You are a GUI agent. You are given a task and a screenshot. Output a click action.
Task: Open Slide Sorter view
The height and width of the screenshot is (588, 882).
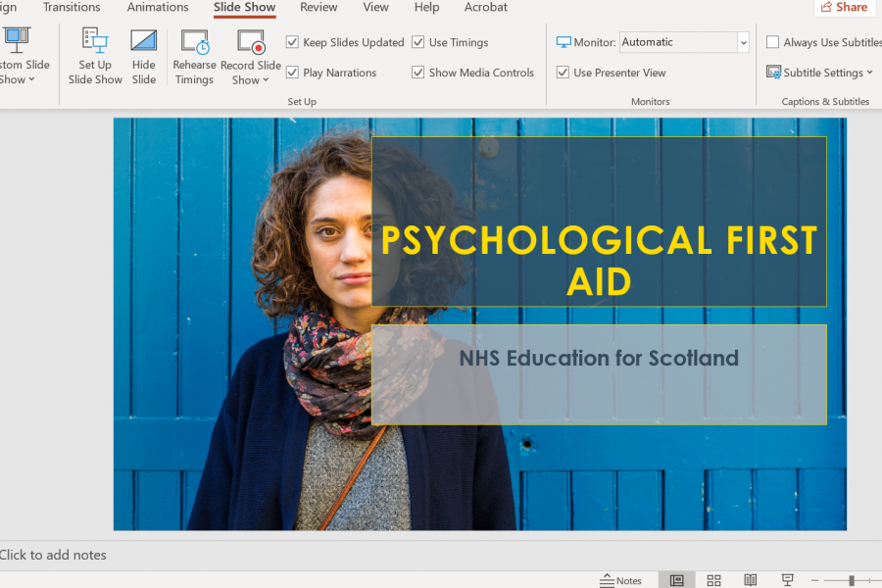tap(713, 580)
